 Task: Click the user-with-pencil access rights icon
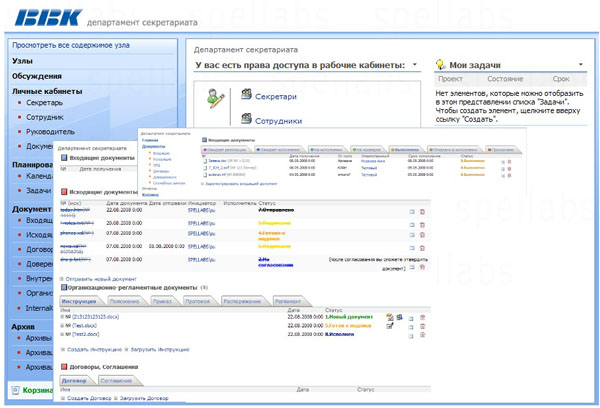(215, 98)
